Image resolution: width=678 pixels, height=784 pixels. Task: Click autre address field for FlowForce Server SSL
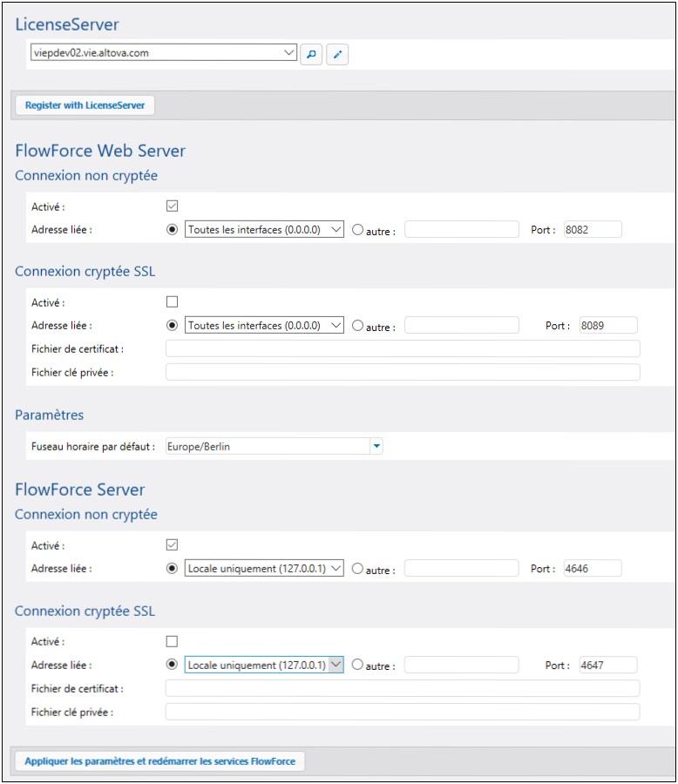(461, 665)
